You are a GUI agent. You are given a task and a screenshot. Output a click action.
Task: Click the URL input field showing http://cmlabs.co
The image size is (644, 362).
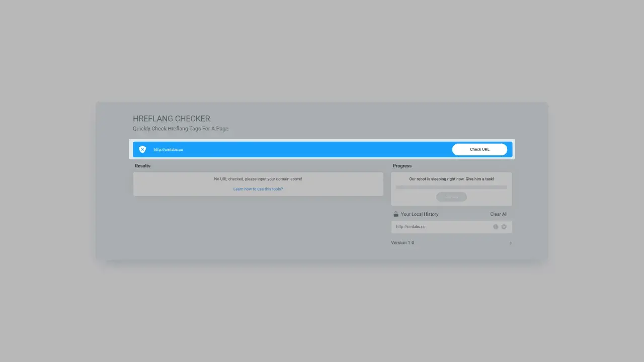(x=252, y=149)
